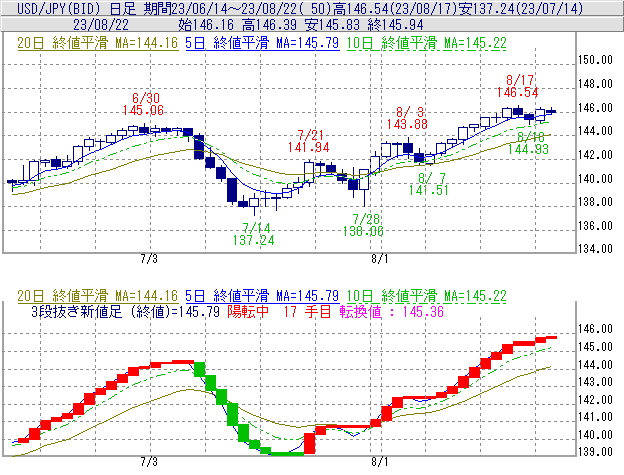Click the 134.00 price axis label
This screenshot has height=475, width=624.
pyautogui.click(x=595, y=249)
